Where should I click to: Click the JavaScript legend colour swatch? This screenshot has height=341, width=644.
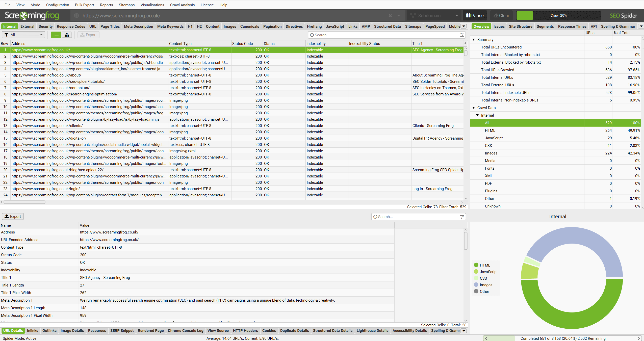(476, 272)
